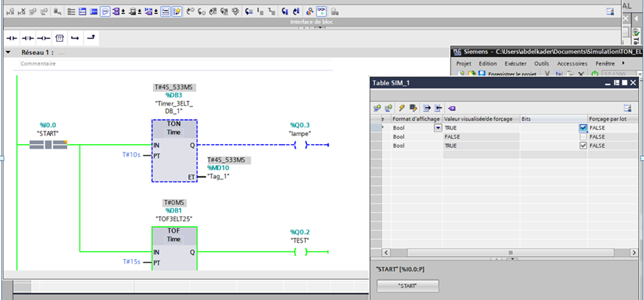Click the pencil edit icon in SIM table
The image size is (644, 300).
(413, 108)
